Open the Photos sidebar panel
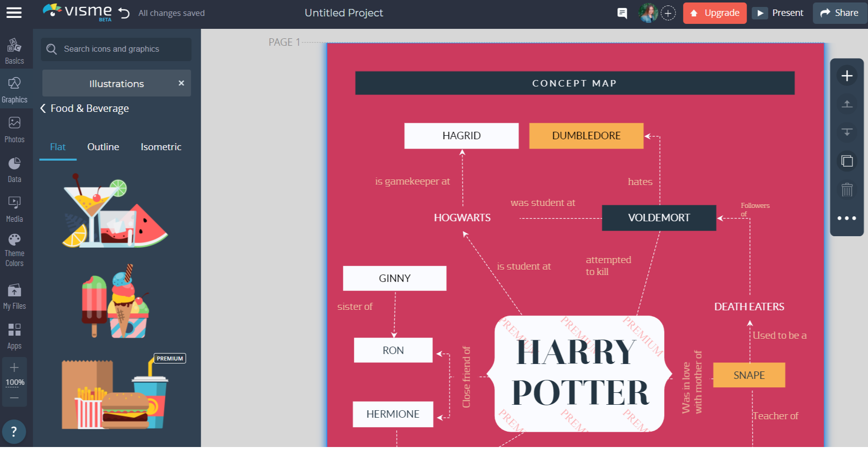868x451 pixels. coord(14,129)
